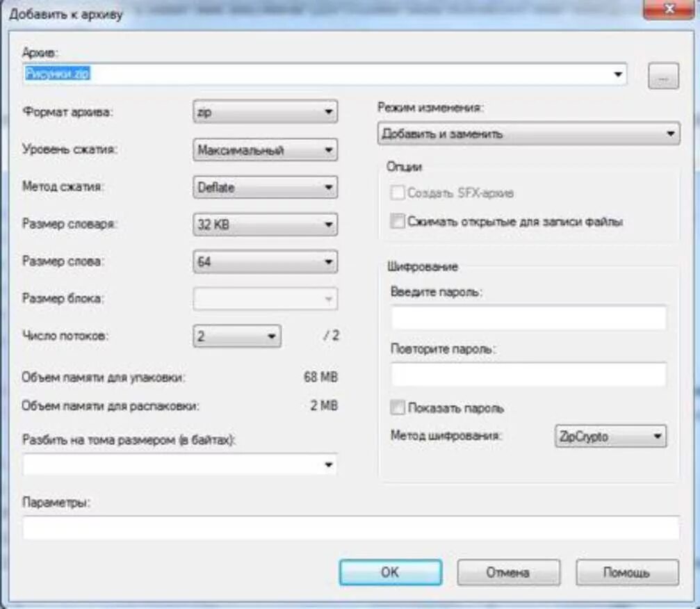The width and height of the screenshot is (700, 609).
Task: Click the Параметры text field
Action: 351,528
